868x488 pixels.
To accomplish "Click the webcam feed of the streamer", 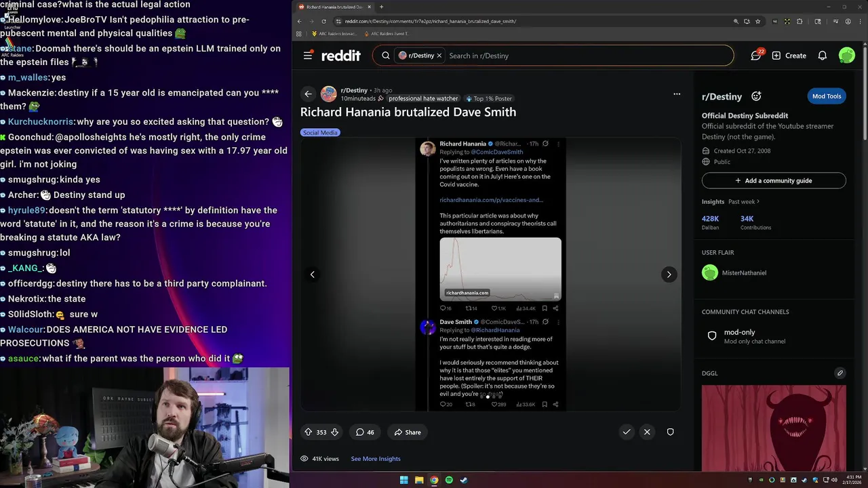I will (x=145, y=427).
